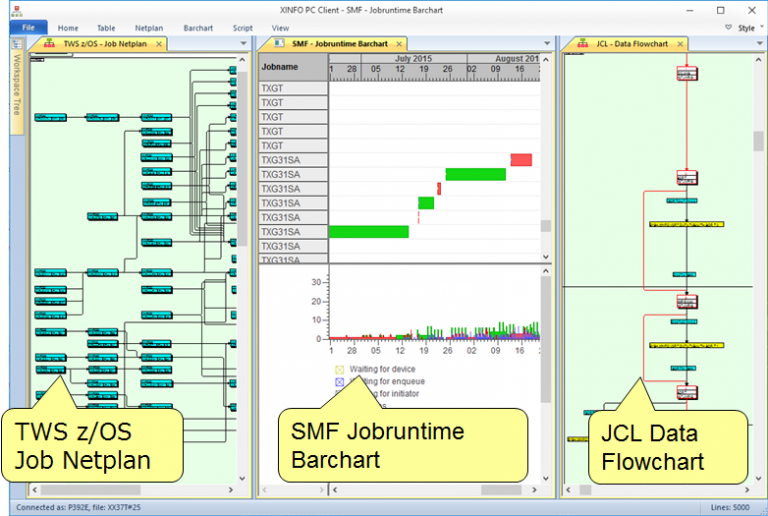Open the Script ribbon tab

[x=242, y=28]
